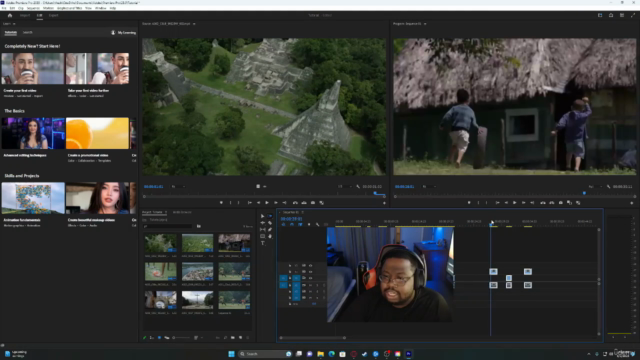Click Play in the Program monitor
Image resolution: width=640 pixels, height=360 pixels.
(x=515, y=202)
